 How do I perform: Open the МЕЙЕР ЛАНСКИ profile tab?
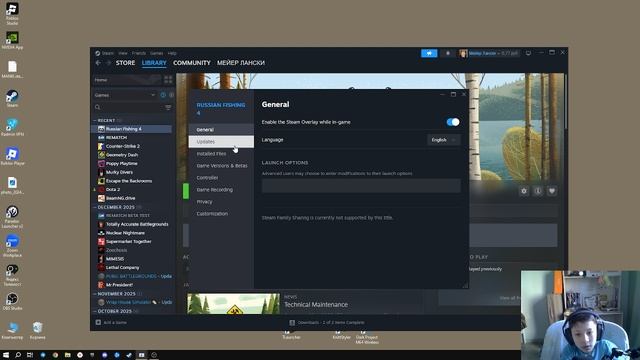click(x=241, y=63)
